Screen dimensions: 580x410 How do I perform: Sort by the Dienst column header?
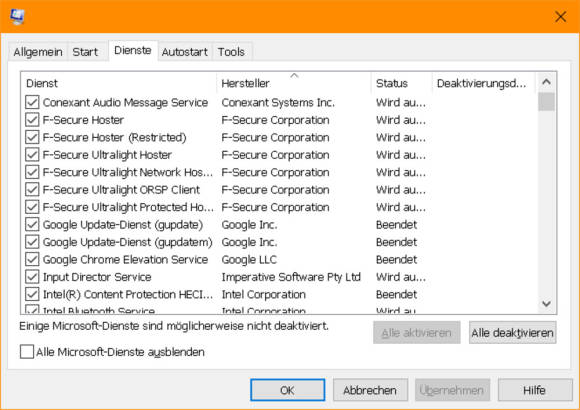click(119, 83)
